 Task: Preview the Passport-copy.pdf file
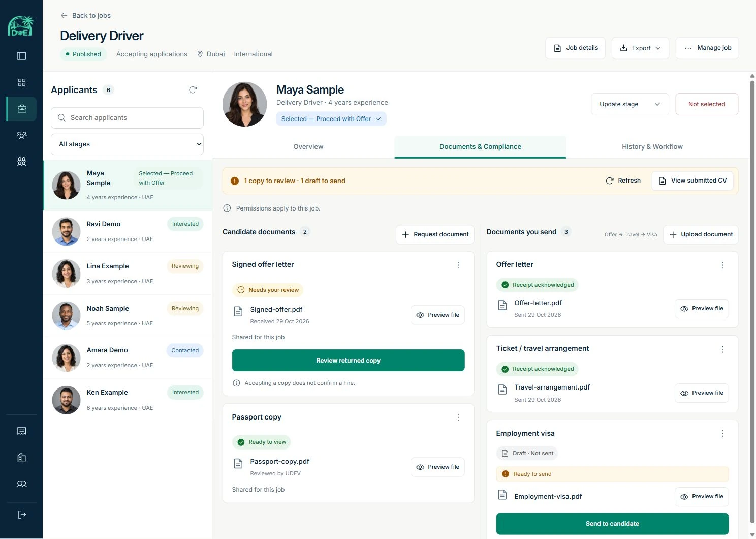coord(437,467)
